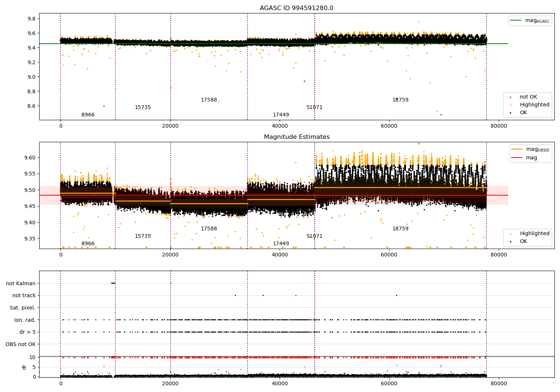
Task: Click the 5 y-tick on the dr plot
Action: (x=34, y=367)
